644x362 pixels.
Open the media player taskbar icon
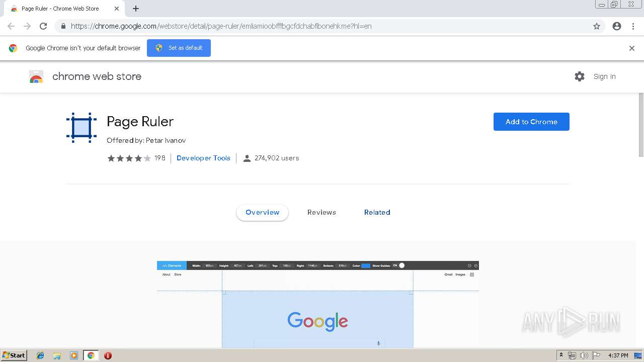pyautogui.click(x=74, y=355)
